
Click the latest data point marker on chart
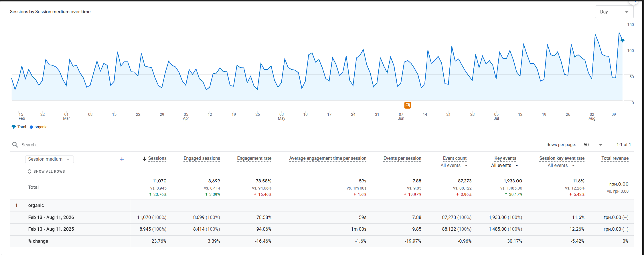pyautogui.click(x=622, y=41)
